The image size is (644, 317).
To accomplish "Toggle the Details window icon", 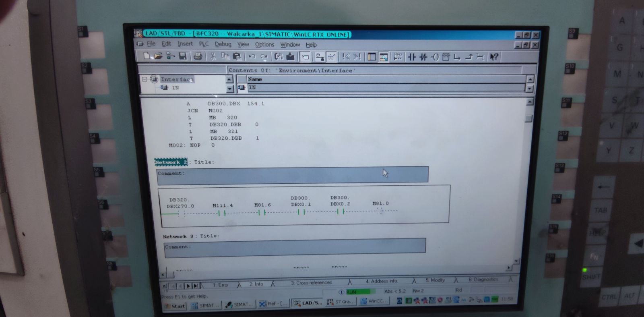I will click(384, 57).
